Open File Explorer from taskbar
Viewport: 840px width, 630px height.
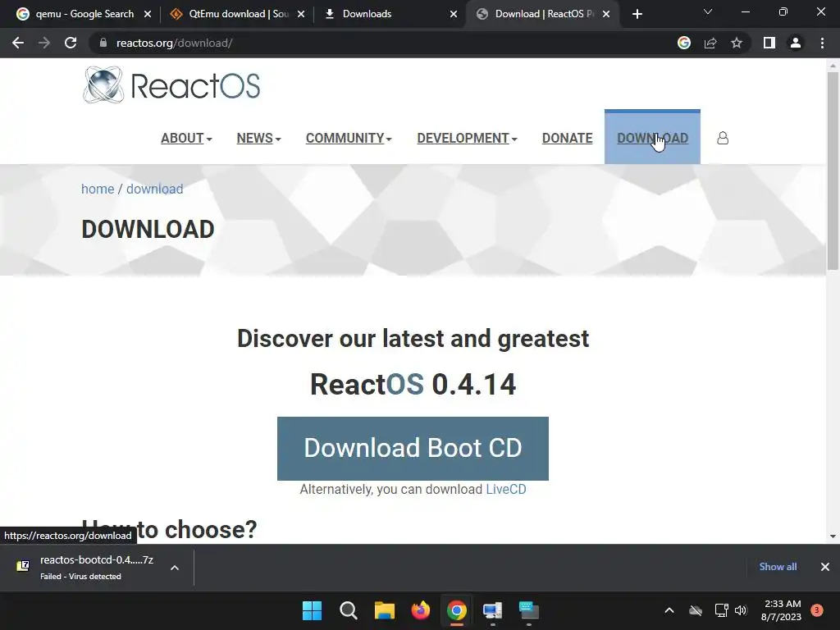[x=384, y=610]
